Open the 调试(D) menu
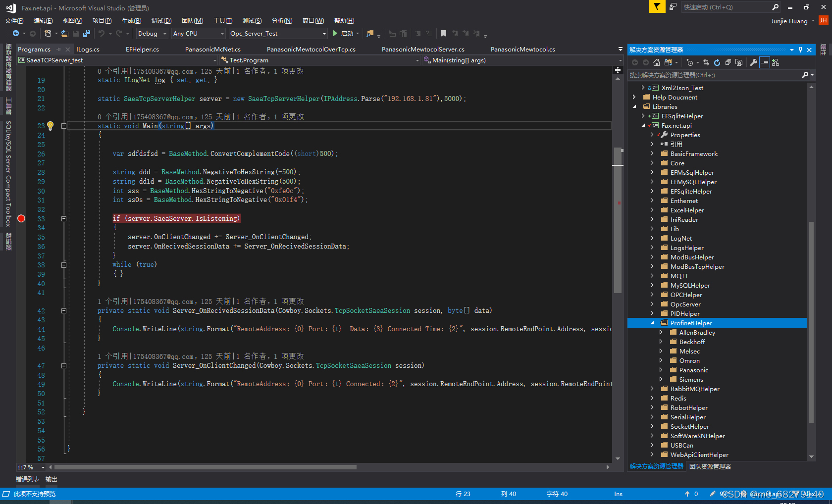 click(x=161, y=21)
